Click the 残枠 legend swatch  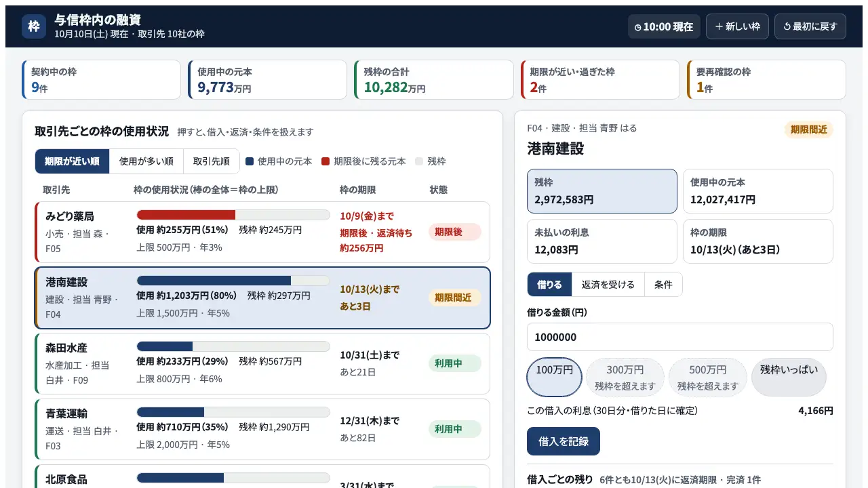pyautogui.click(x=419, y=161)
